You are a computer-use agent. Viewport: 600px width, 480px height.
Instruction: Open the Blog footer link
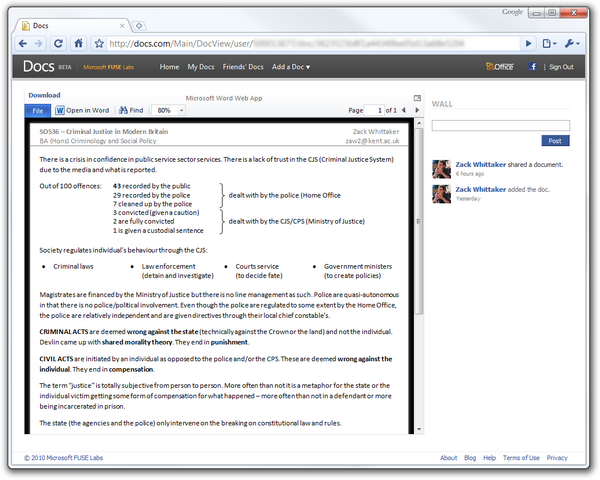pyautogui.click(x=470, y=457)
